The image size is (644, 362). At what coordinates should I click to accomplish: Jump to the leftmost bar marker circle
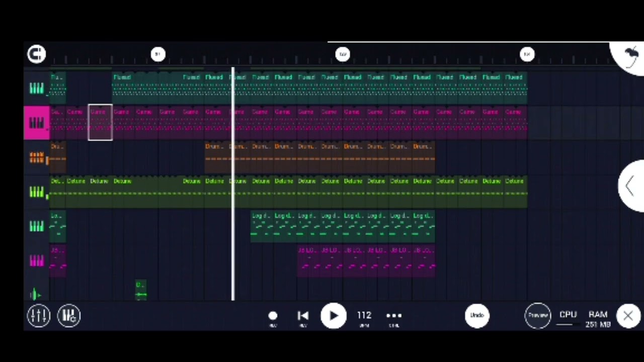point(158,54)
